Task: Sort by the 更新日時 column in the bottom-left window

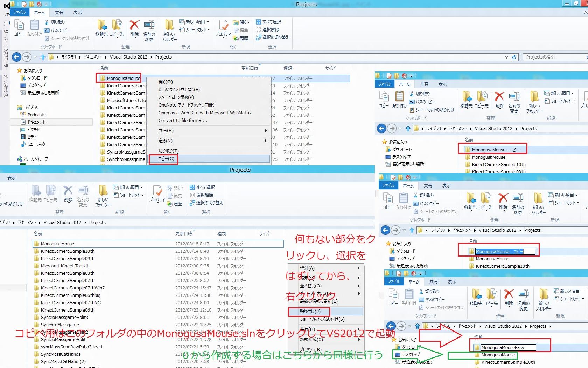Action: [x=183, y=233]
